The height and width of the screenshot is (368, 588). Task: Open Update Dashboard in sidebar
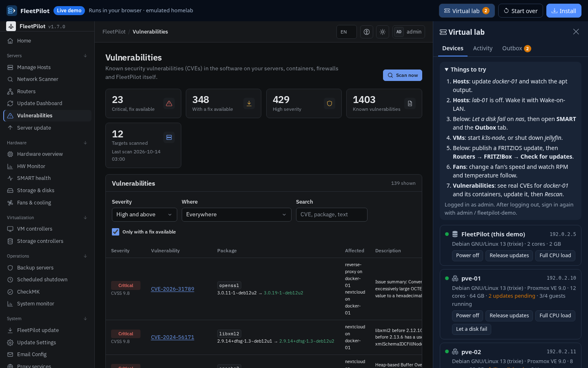47,103
